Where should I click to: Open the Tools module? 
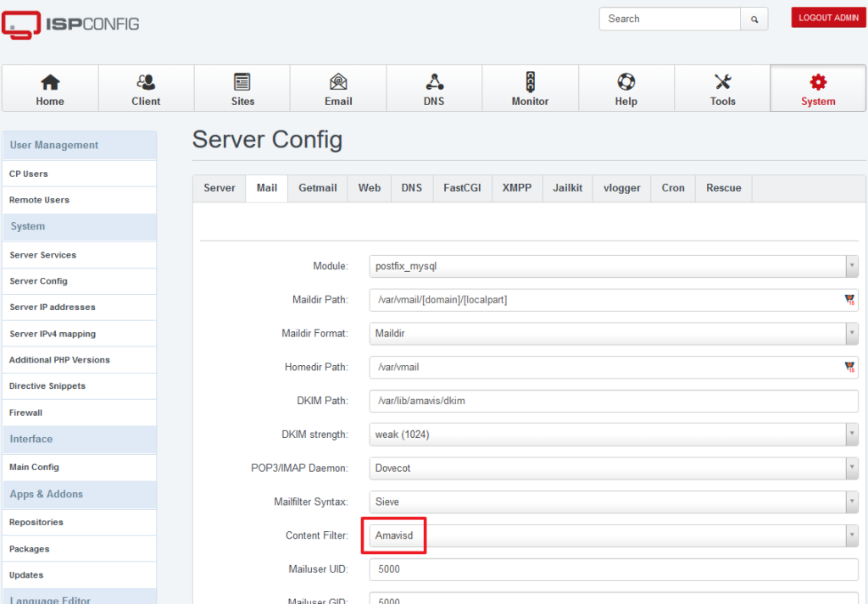click(722, 88)
